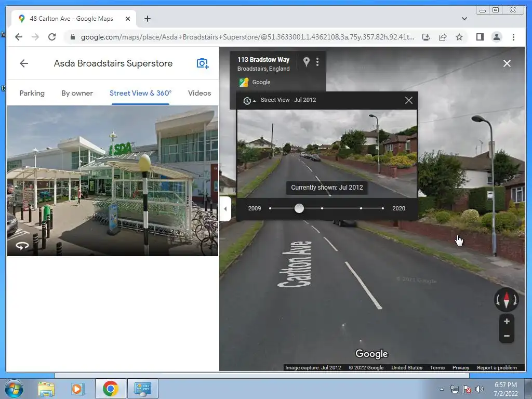Collapse the side panel arrow
The image size is (532, 399).
tap(225, 209)
